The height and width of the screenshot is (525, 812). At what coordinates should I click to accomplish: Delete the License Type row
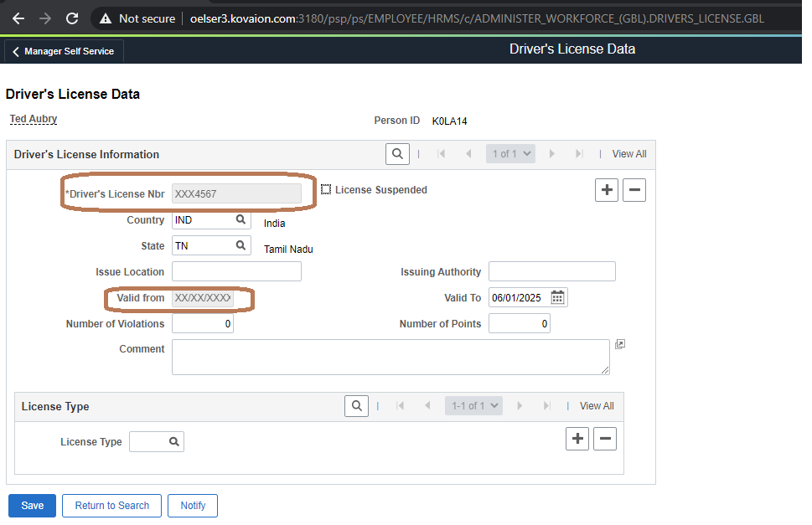coord(604,439)
